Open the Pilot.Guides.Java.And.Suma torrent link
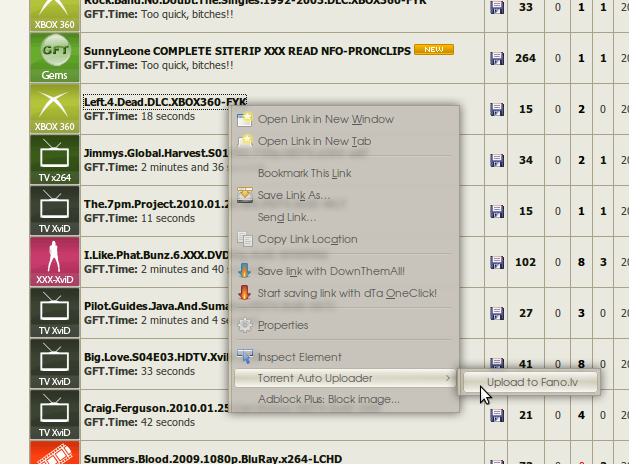Screen dimensions: 629x464 156,306
